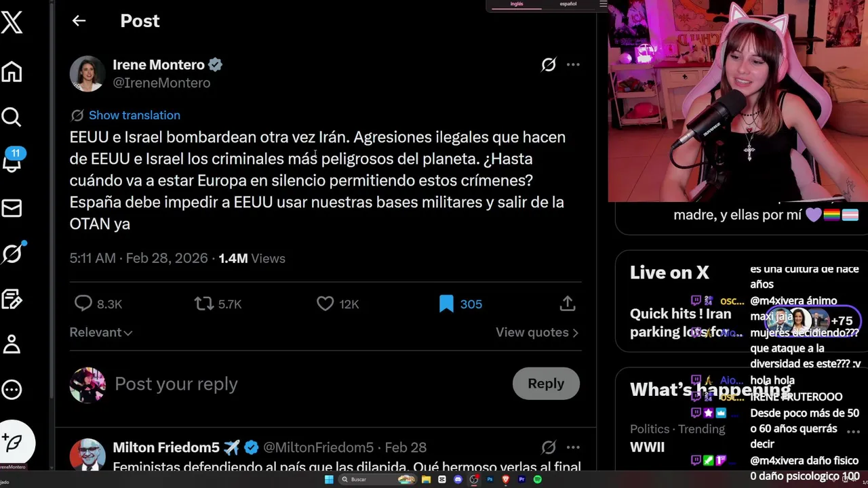This screenshot has height=488, width=868.
Task: Toggle bookmark on the post with 305
Action: pos(446,304)
